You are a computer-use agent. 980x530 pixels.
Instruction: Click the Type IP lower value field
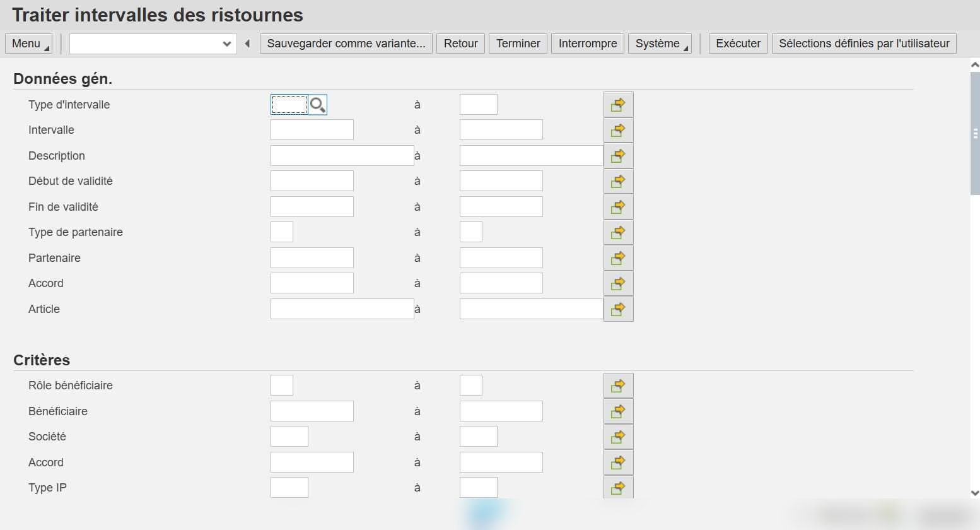[289, 488]
